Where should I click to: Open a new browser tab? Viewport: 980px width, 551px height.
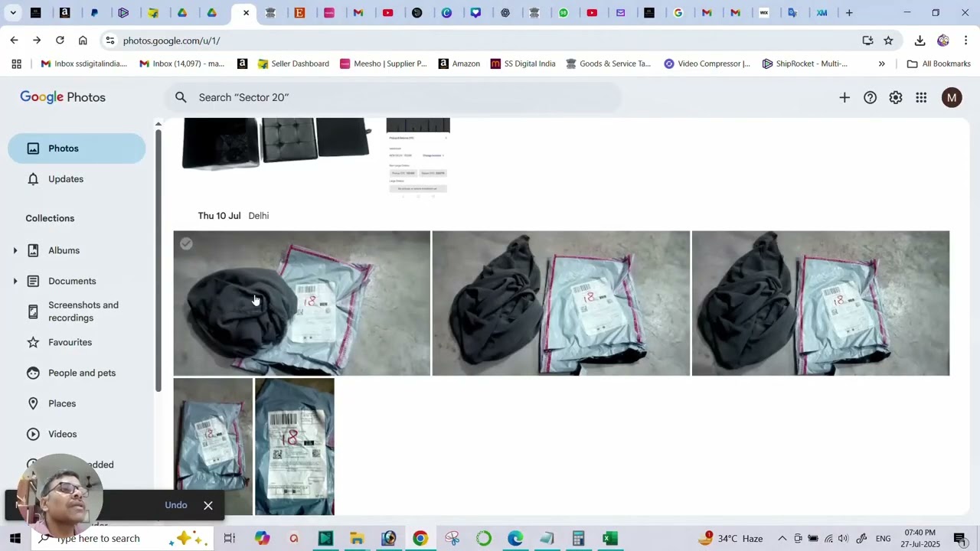click(x=849, y=13)
